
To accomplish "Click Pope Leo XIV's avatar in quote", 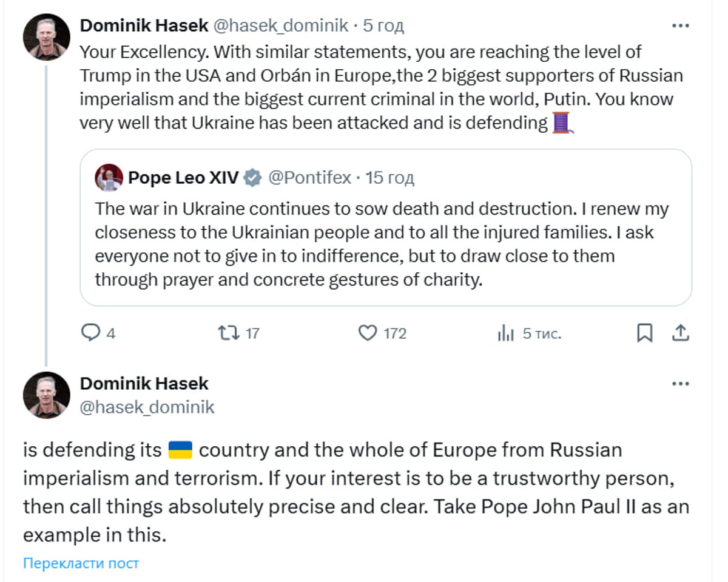I will point(109,178).
